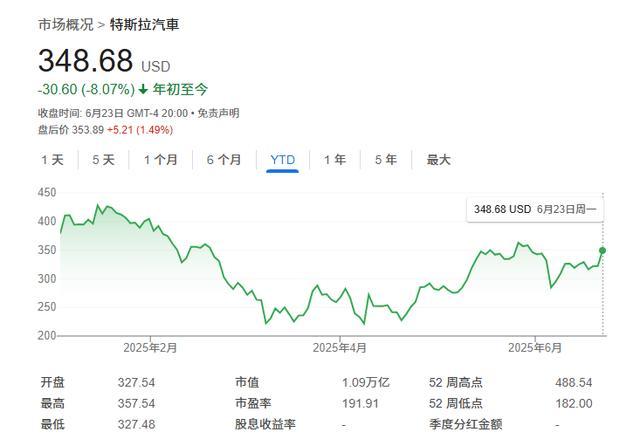640x446 pixels.
Task: Switch to the 1 年 chart range
Action: [x=335, y=160]
